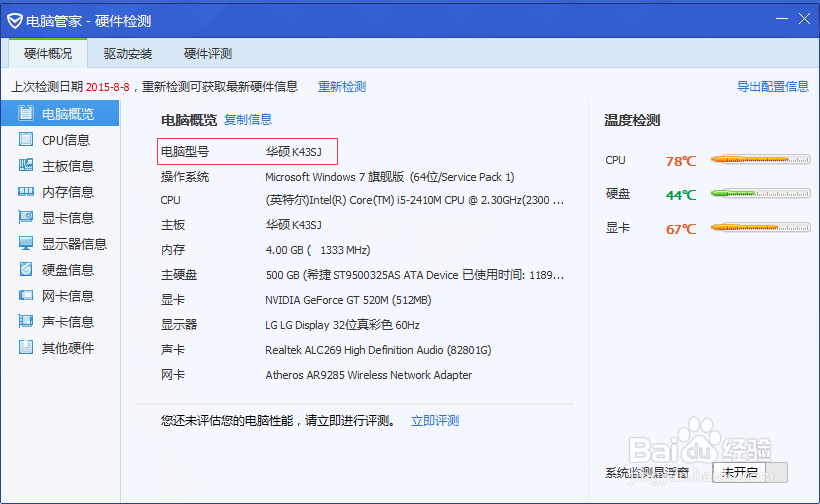This screenshot has height=504, width=820.
Task: Click the 44℃ hard disk temperature value
Action: pyautogui.click(x=681, y=195)
